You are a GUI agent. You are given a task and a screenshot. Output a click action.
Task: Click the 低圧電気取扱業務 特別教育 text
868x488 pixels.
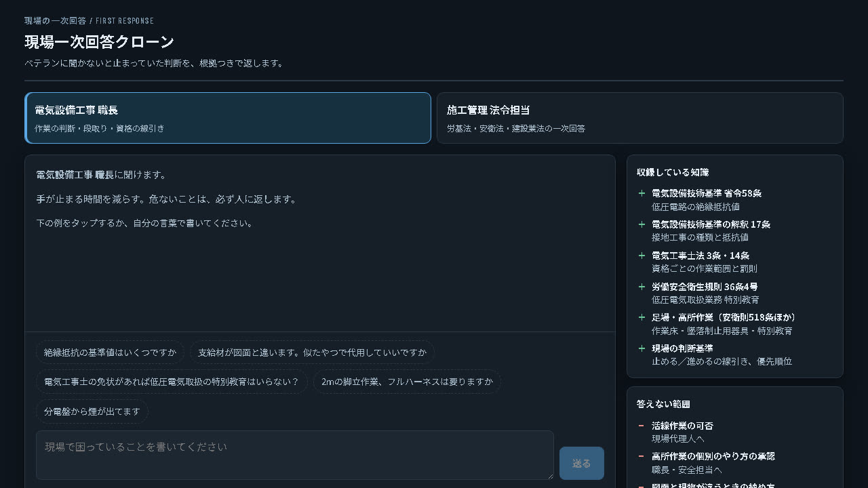(x=705, y=300)
